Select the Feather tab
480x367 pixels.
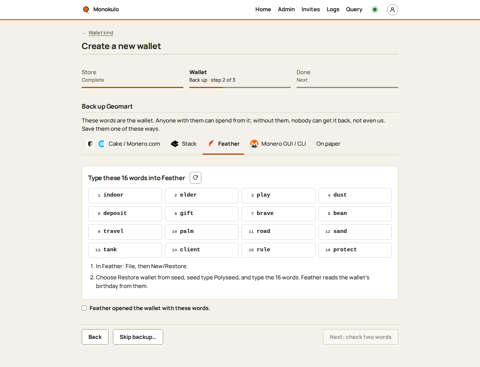(224, 144)
